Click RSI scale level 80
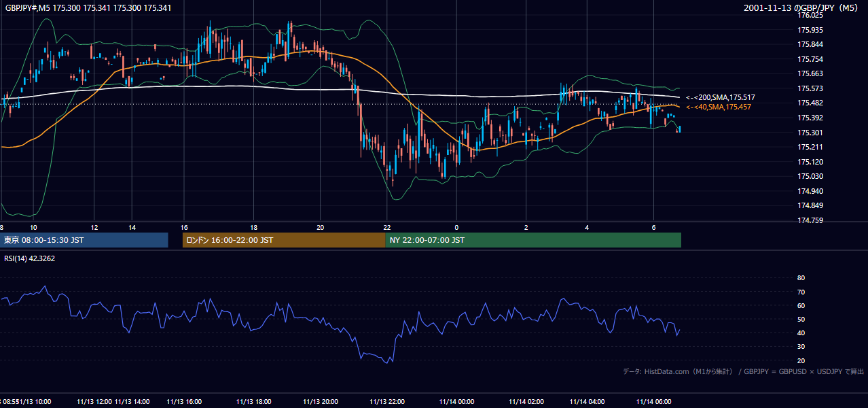This screenshot has height=408, width=868. click(x=801, y=278)
